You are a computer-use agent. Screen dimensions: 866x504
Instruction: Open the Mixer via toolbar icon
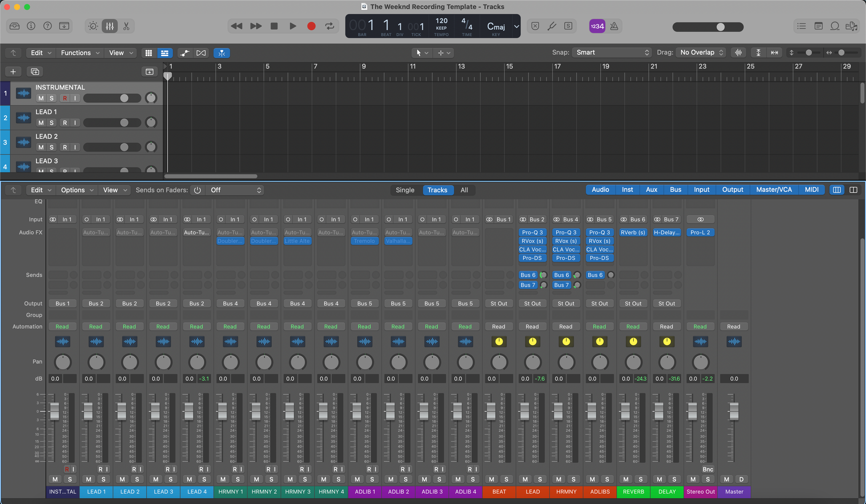[109, 26]
